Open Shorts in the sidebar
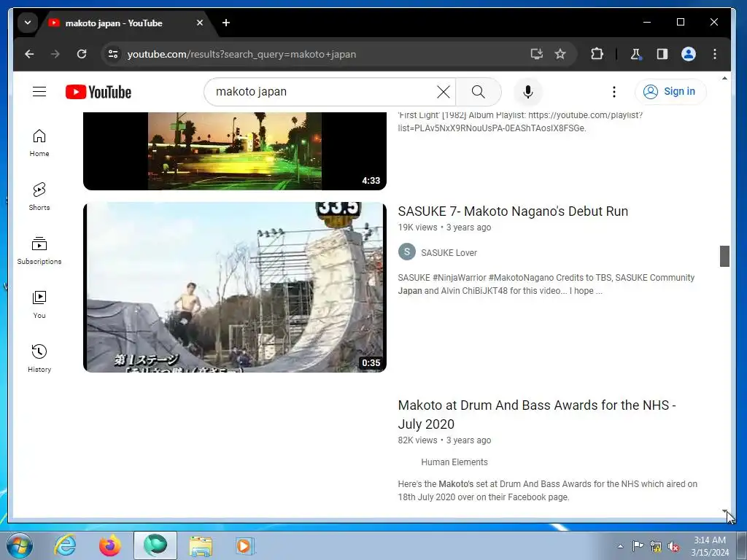The width and height of the screenshot is (747, 560). click(x=39, y=196)
